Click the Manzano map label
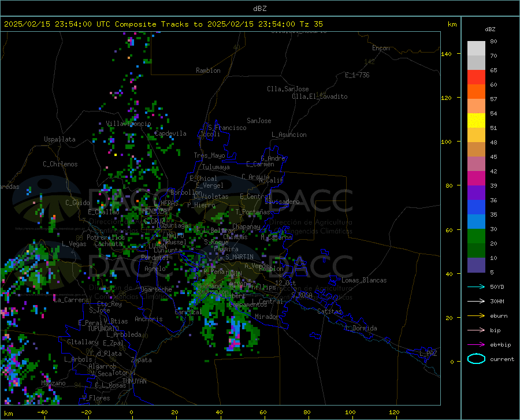 tap(53, 383)
